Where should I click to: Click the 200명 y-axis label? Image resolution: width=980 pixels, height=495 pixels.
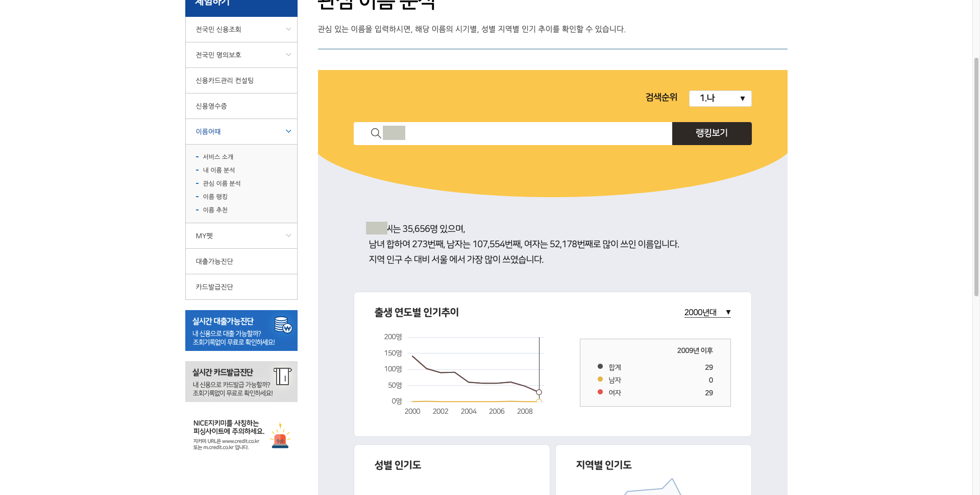point(393,337)
